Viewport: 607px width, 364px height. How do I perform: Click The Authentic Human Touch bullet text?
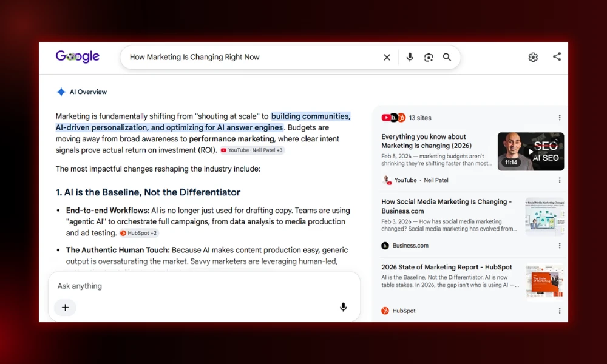point(207,255)
